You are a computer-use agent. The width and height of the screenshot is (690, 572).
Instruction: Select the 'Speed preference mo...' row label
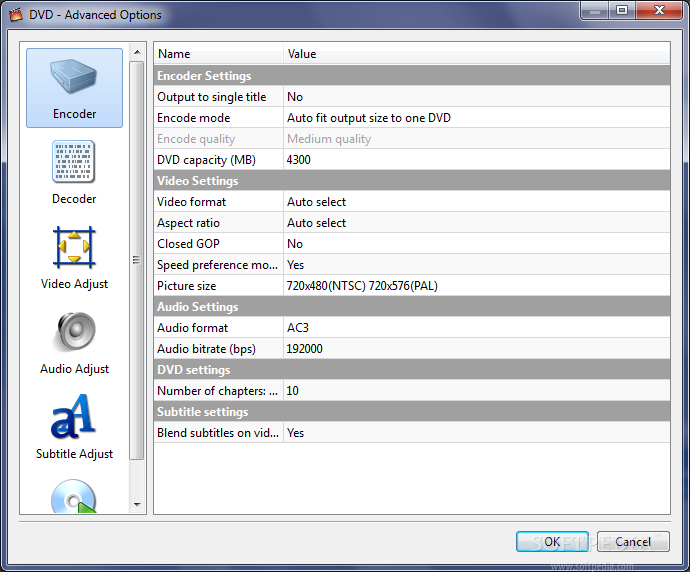[x=217, y=265]
